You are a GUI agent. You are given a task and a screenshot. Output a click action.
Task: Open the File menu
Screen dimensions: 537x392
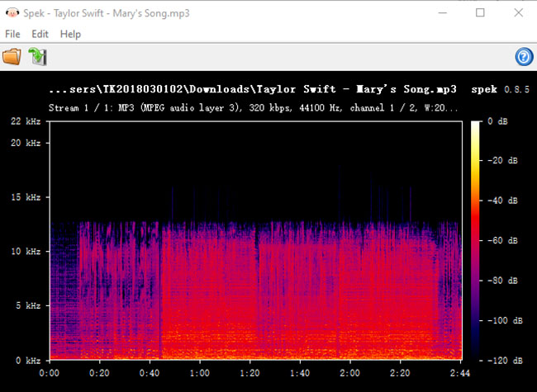12,34
